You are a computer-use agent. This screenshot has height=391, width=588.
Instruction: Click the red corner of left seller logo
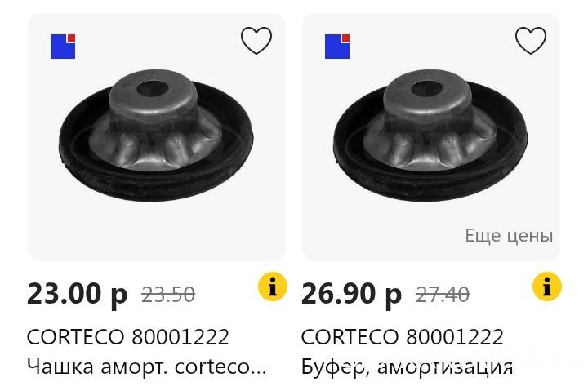click(x=72, y=38)
